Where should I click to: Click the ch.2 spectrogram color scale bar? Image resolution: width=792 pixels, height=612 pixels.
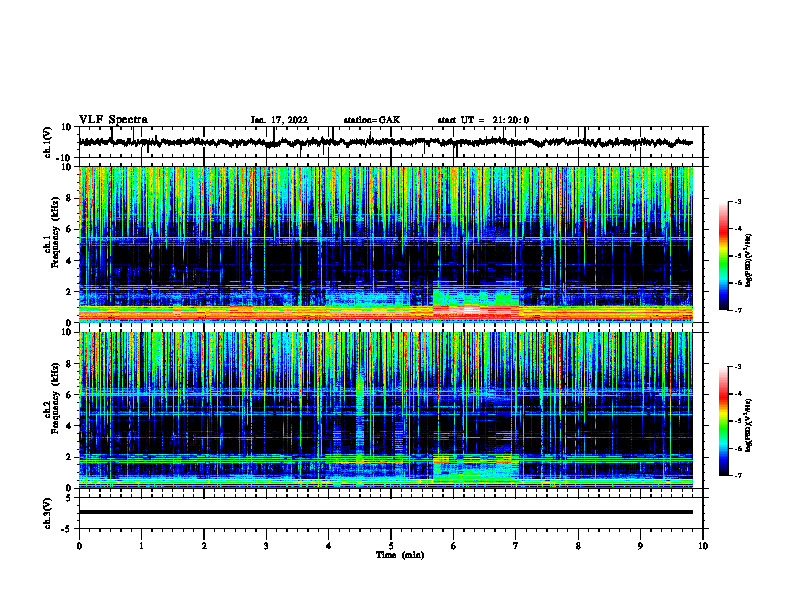click(x=723, y=421)
